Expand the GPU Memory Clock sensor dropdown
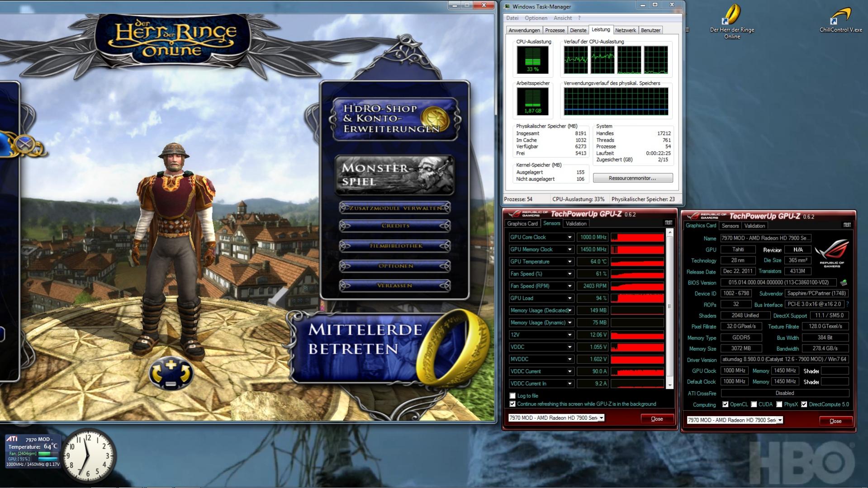The width and height of the screenshot is (868, 488). 569,250
